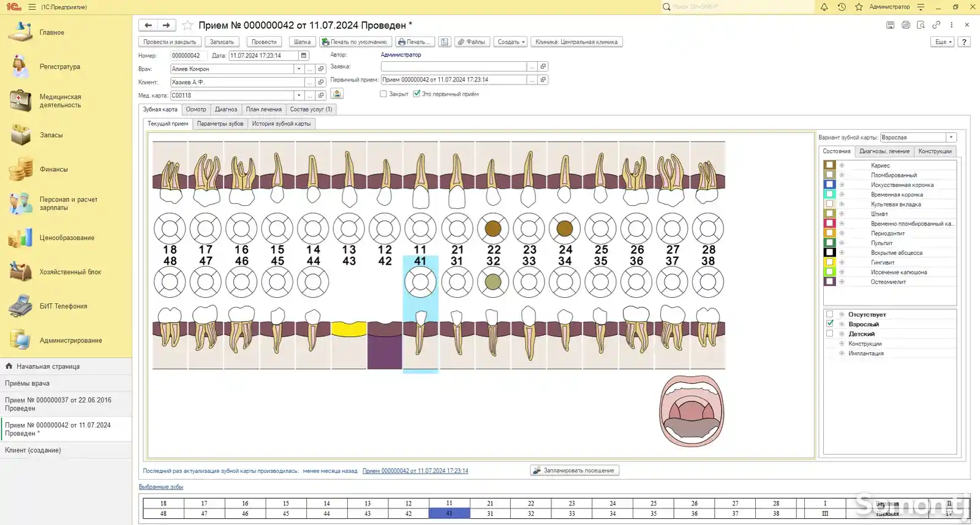
Task: Select the Вскрытие абсцесса black swatch
Action: [830, 252]
